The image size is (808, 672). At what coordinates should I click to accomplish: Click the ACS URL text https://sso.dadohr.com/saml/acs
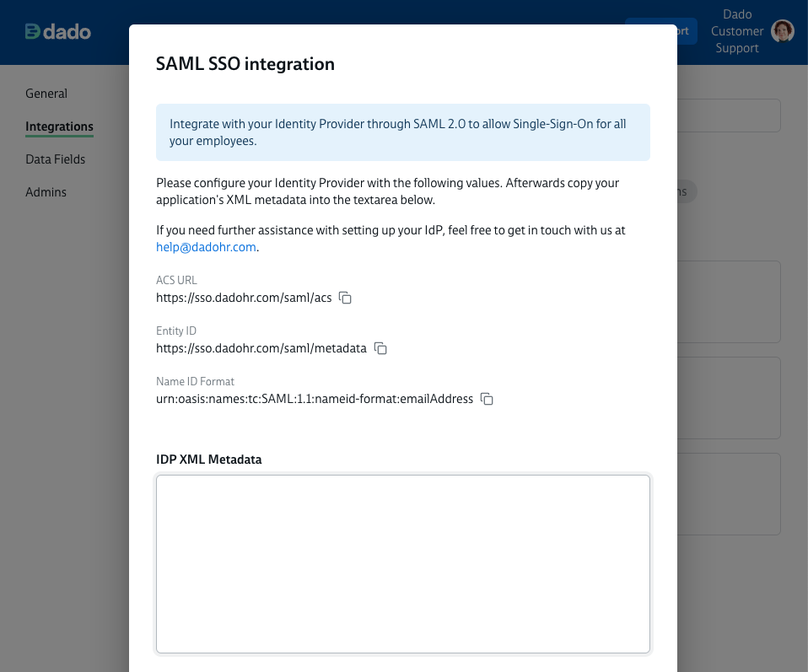244,298
